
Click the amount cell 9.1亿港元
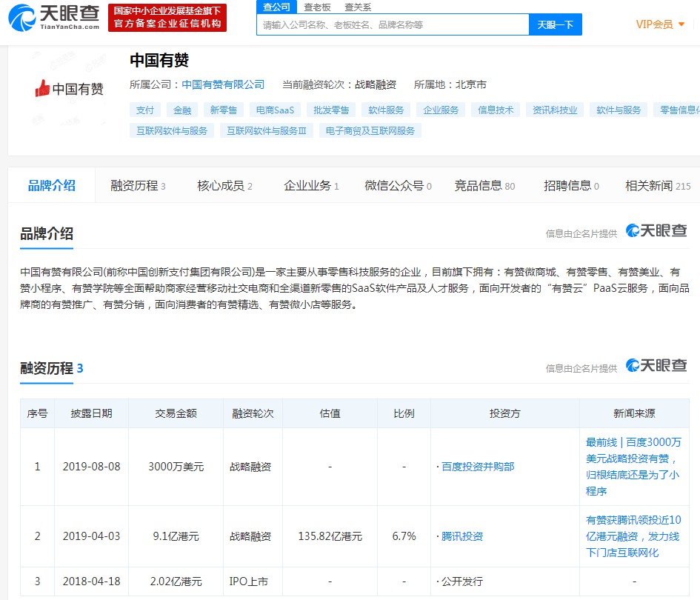[x=176, y=536]
